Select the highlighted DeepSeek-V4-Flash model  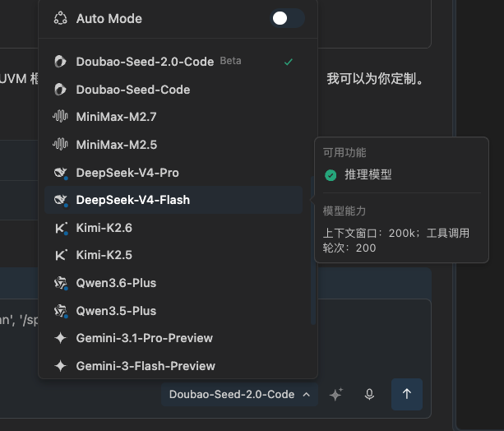pyautogui.click(x=173, y=200)
